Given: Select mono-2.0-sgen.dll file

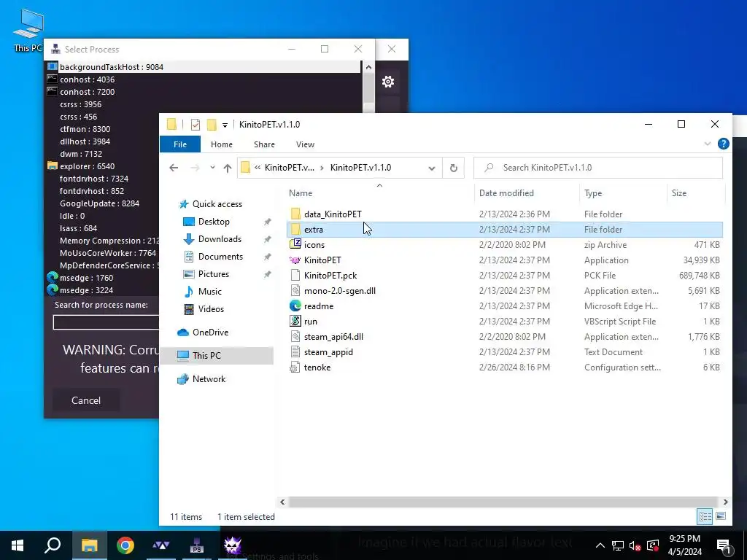Looking at the screenshot, I should click(340, 290).
